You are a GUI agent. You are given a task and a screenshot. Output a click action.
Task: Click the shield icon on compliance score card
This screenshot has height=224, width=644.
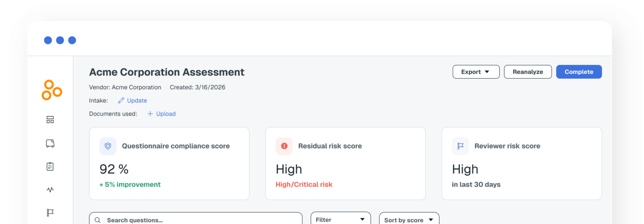pyautogui.click(x=108, y=146)
